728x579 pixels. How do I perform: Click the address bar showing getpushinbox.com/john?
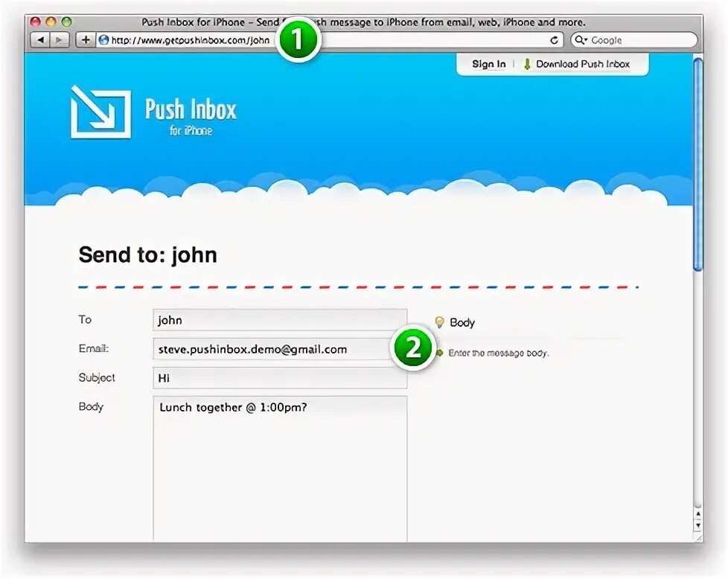click(x=330, y=40)
